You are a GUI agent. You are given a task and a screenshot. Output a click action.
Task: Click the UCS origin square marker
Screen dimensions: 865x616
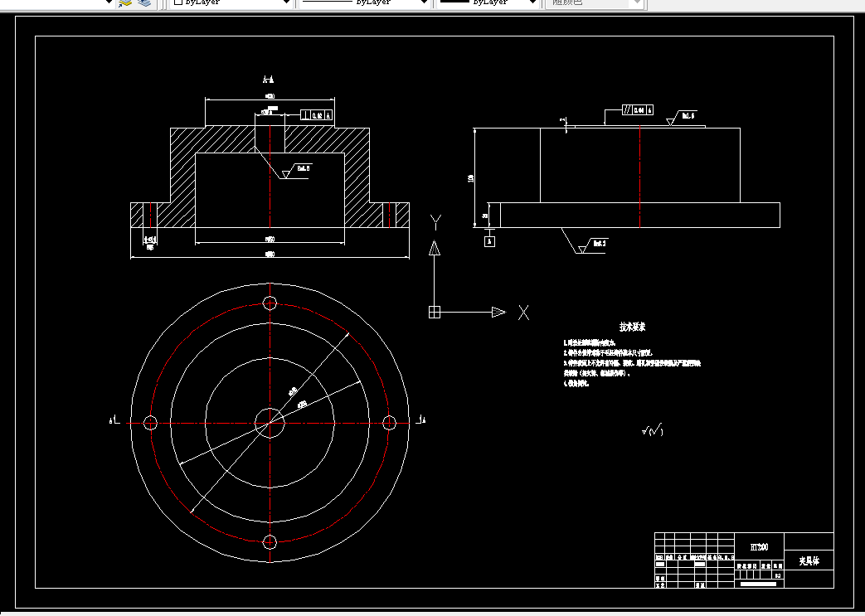coord(435,312)
